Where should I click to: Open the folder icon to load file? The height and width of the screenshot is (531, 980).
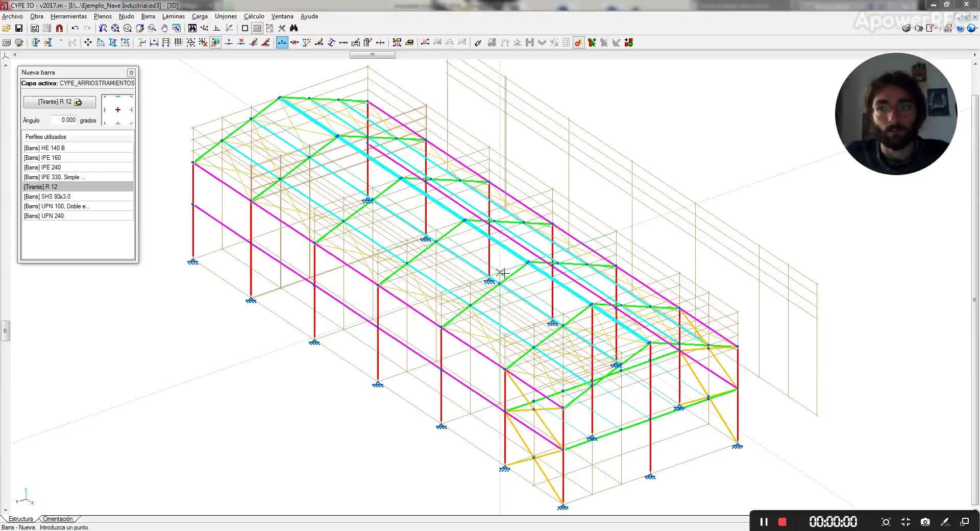pyautogui.click(x=7, y=29)
